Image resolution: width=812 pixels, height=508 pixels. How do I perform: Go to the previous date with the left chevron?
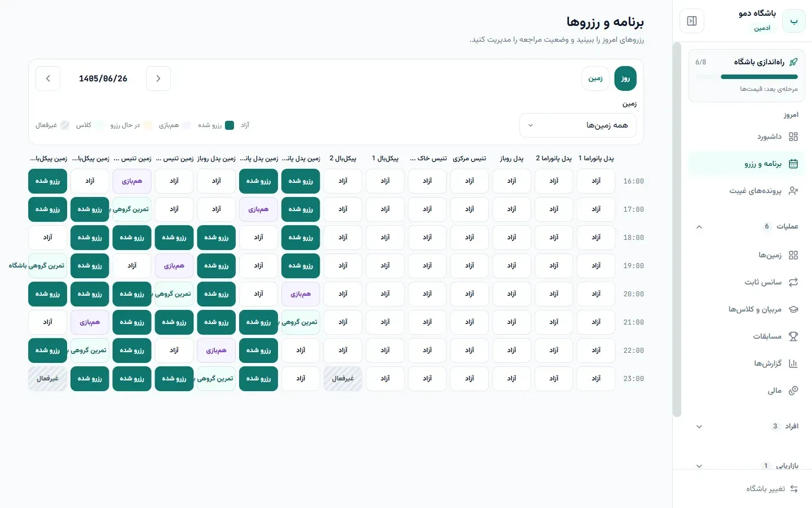pyautogui.click(x=48, y=78)
